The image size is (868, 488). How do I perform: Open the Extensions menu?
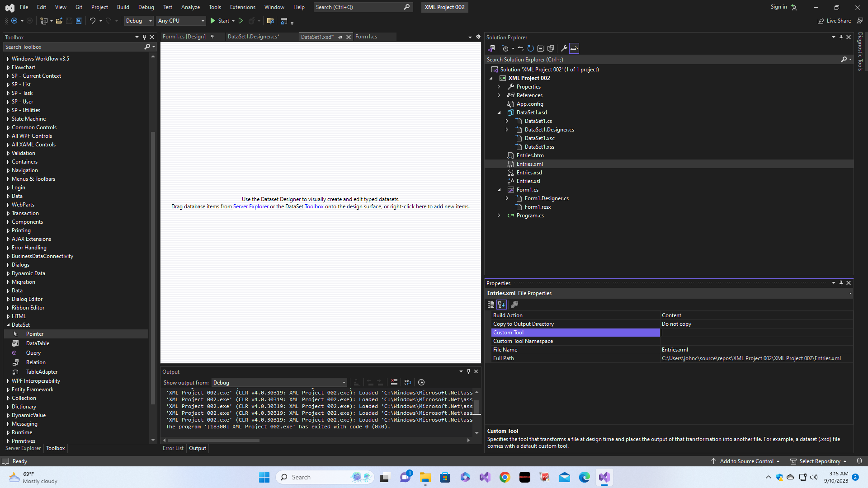click(x=242, y=7)
